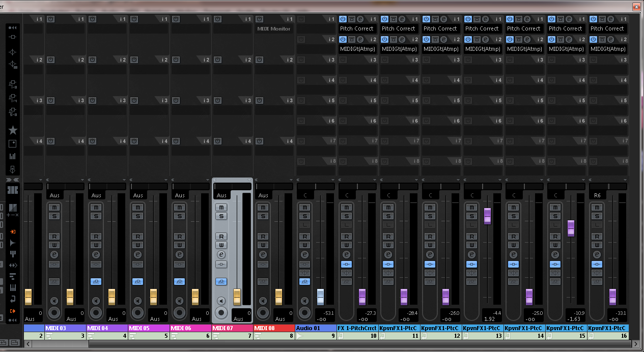Click the Audio 01 volume fader
The width and height of the screenshot is (644, 352).
[320, 297]
